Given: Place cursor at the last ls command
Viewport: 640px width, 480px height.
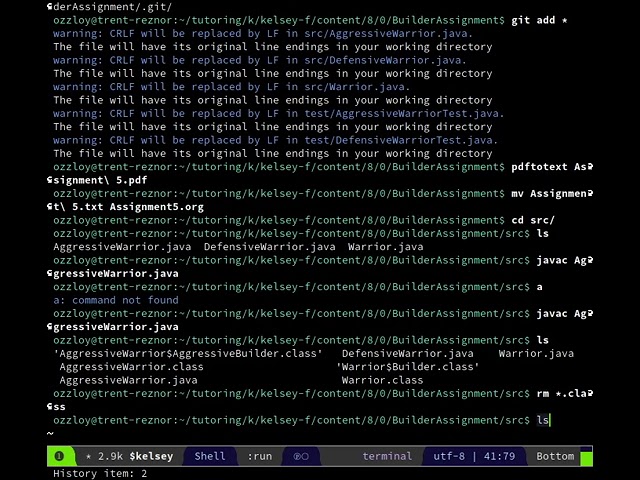Looking at the screenshot, I should pos(543,420).
